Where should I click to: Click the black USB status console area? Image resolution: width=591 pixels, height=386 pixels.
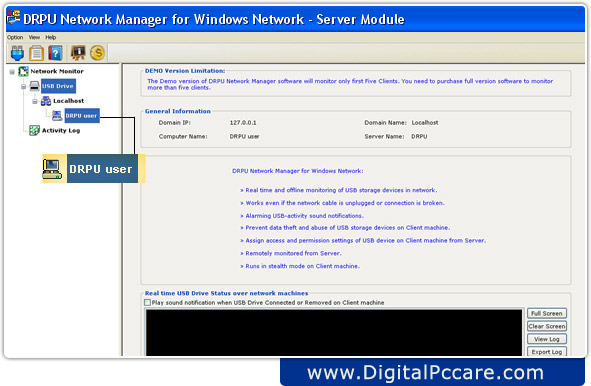[x=334, y=332]
